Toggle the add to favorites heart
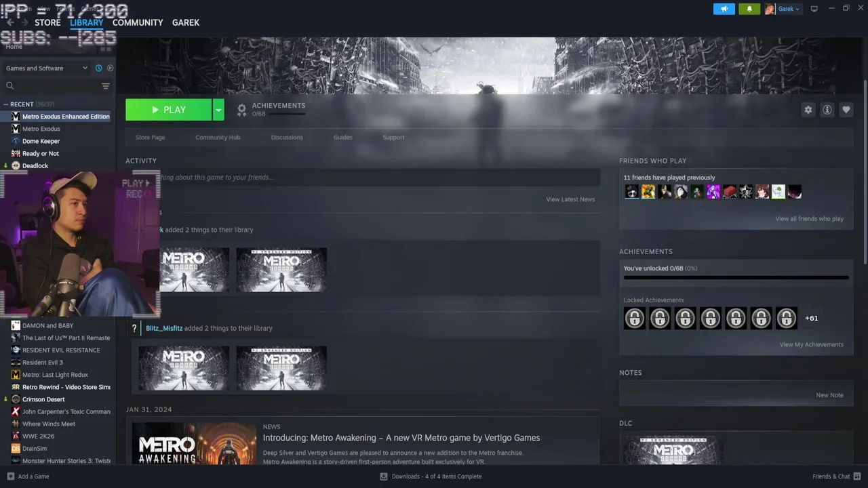Image resolution: width=868 pixels, height=488 pixels. click(846, 110)
